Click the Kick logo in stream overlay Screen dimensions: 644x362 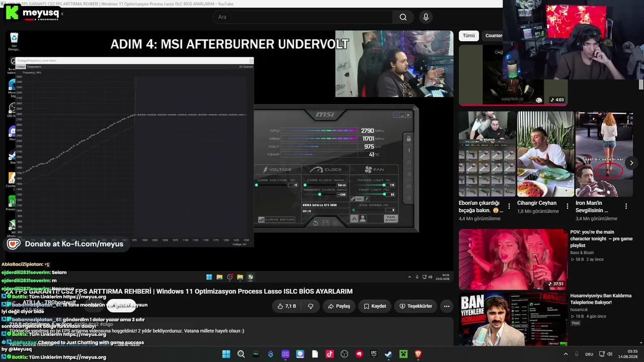[x=12, y=13]
